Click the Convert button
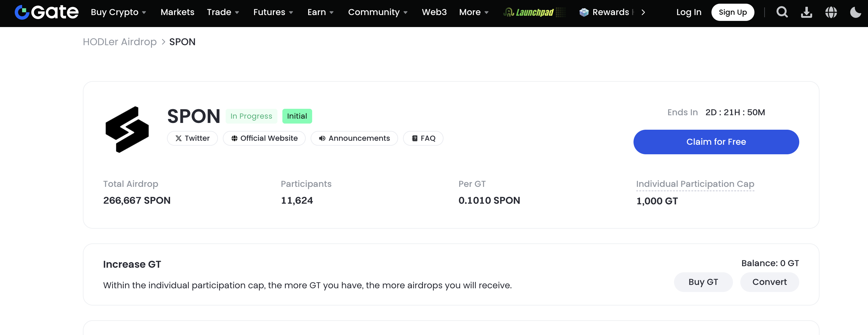Screen dimensions: 868x335 pos(769,282)
